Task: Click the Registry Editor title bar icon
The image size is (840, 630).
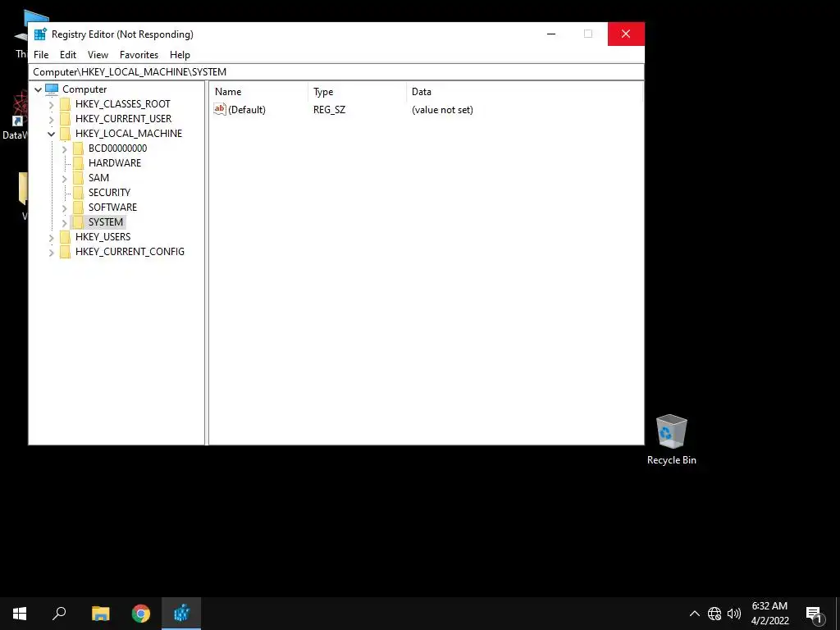Action: click(40, 34)
